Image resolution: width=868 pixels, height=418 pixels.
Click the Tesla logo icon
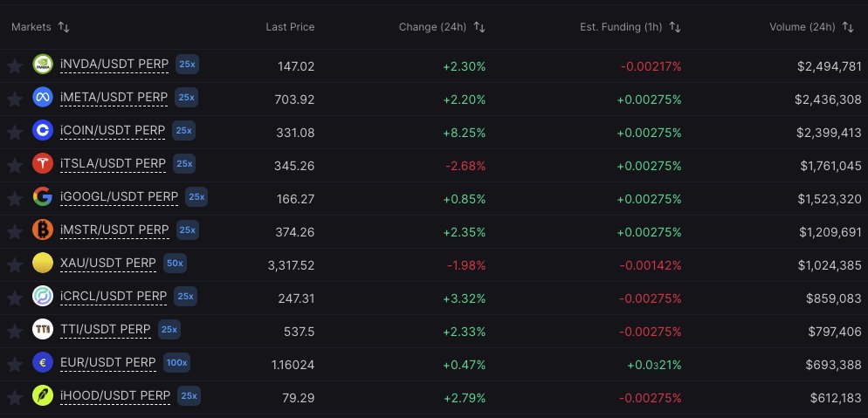43,164
